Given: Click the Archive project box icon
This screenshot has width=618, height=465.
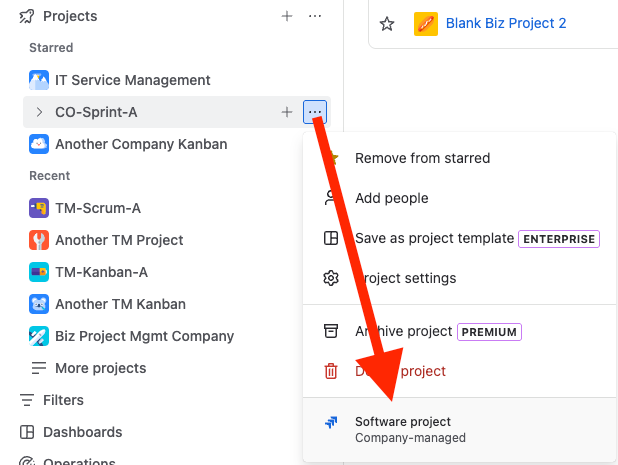Looking at the screenshot, I should [331, 331].
